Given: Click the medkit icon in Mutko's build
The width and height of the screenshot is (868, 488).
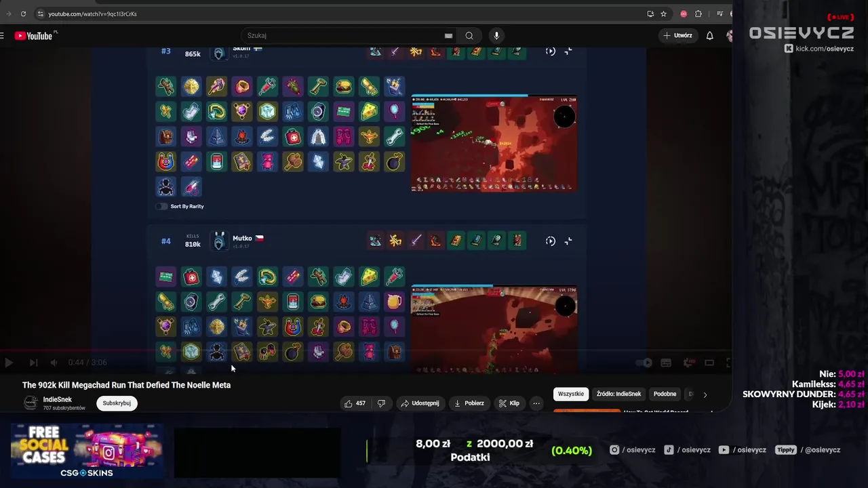Looking at the screenshot, I should tap(191, 277).
